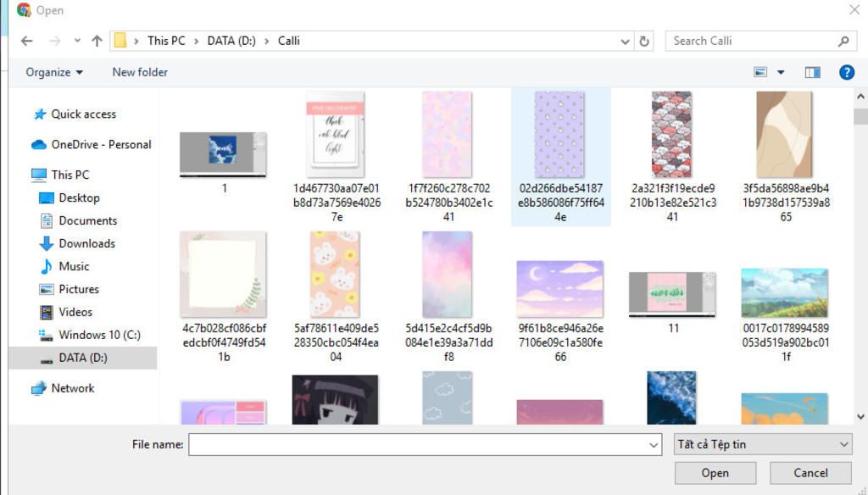
Task: Expand the File name dropdown arrow
Action: pyautogui.click(x=654, y=445)
